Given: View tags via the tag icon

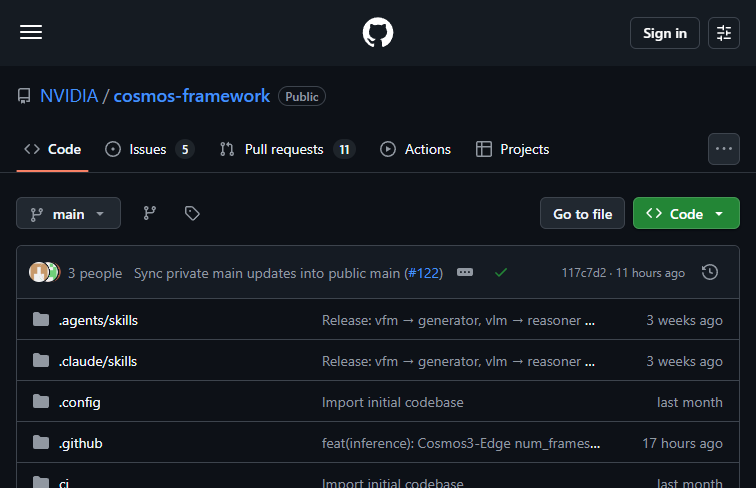Looking at the screenshot, I should [192, 213].
